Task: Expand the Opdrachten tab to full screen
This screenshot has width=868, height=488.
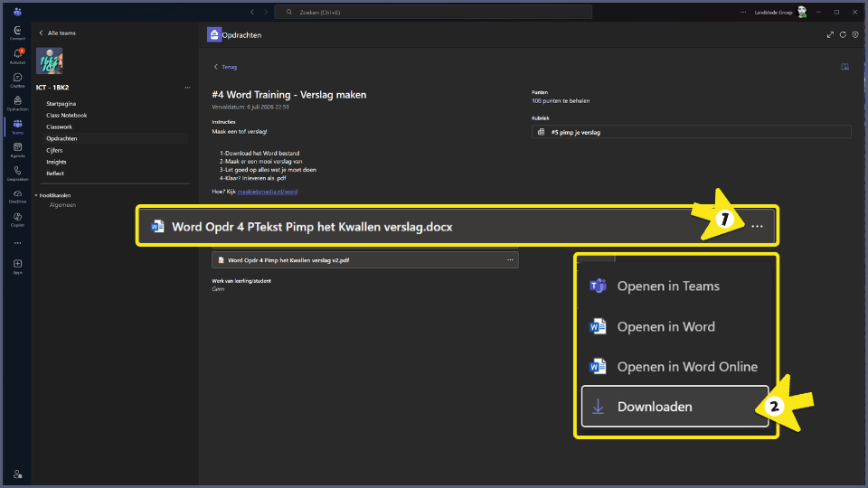Action: (830, 35)
